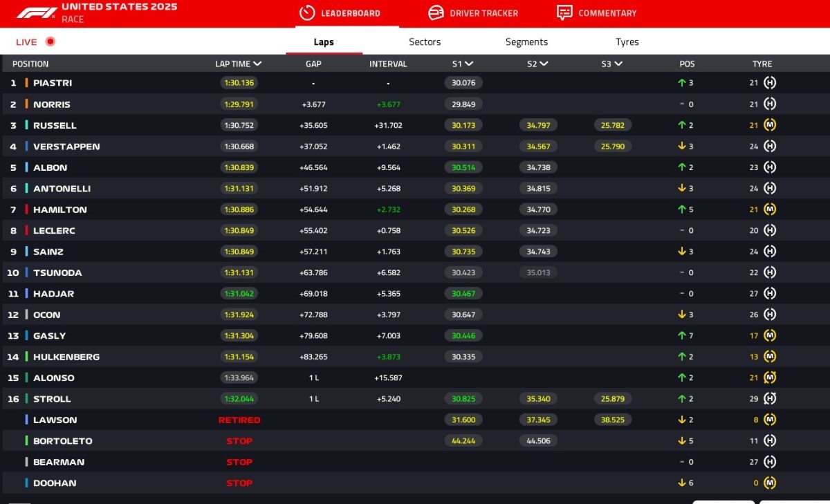The image size is (830, 504).
Task: Click Stroll's 1:32.044 lap time
Action: (239, 399)
